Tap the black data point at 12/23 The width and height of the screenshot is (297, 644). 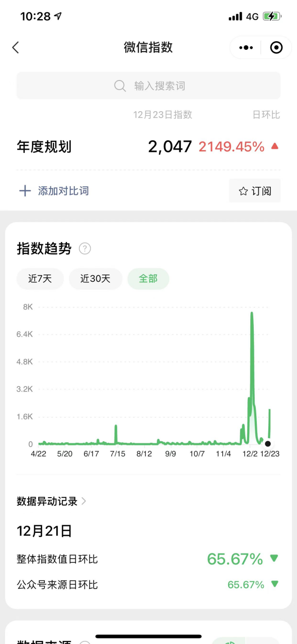pyautogui.click(x=268, y=444)
